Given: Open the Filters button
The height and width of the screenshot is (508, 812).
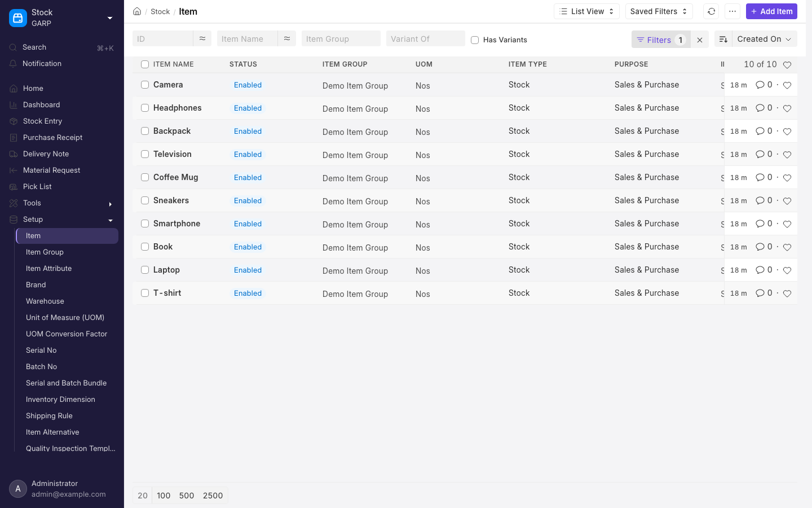Looking at the screenshot, I should (x=661, y=40).
